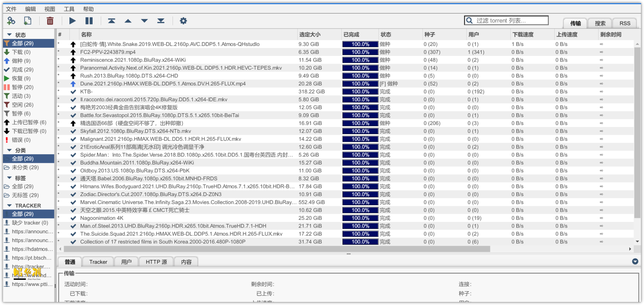Screen dimensions: 644x305
Task: Click the progress bar of Skyfall torrent
Action: 360,131
